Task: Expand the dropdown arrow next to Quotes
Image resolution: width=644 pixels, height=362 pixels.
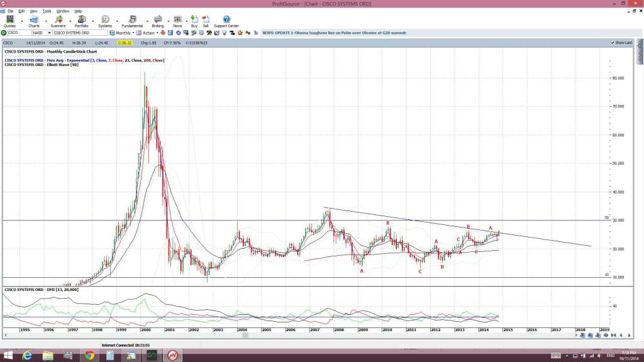Action: tap(21, 21)
